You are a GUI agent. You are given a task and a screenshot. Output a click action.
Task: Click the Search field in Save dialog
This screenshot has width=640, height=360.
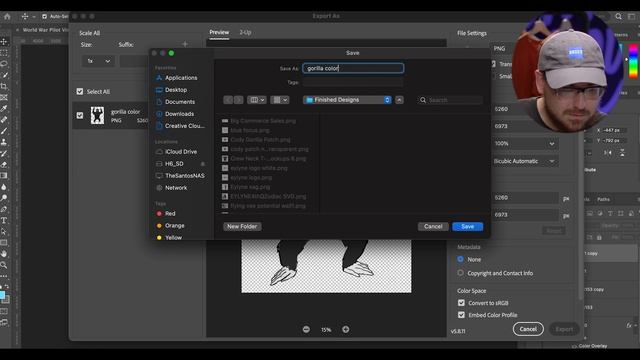pyautogui.click(x=451, y=100)
